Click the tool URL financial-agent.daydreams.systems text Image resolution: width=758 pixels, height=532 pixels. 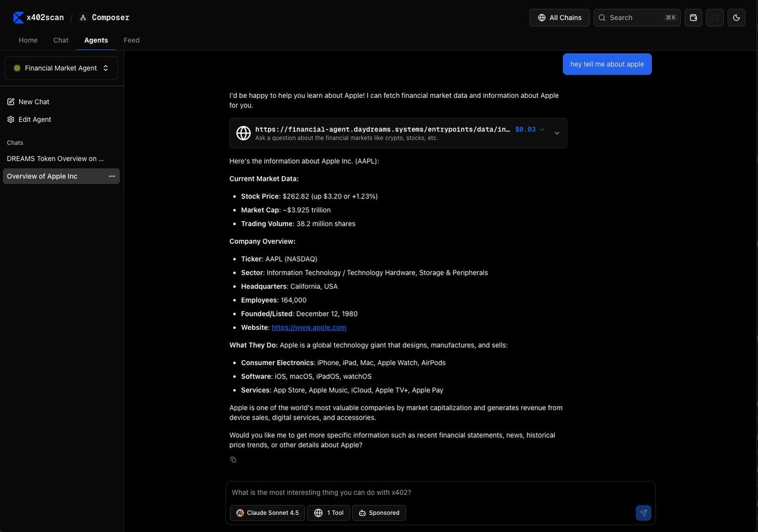[x=382, y=130]
